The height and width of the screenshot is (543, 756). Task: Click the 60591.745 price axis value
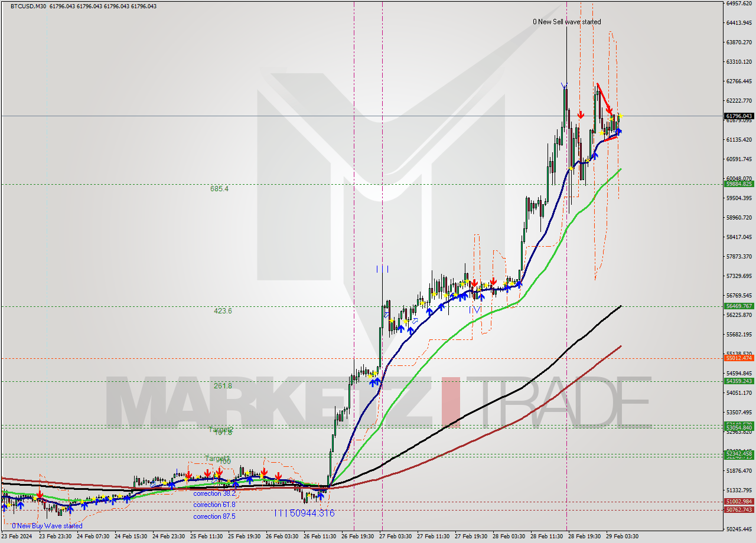coord(739,159)
